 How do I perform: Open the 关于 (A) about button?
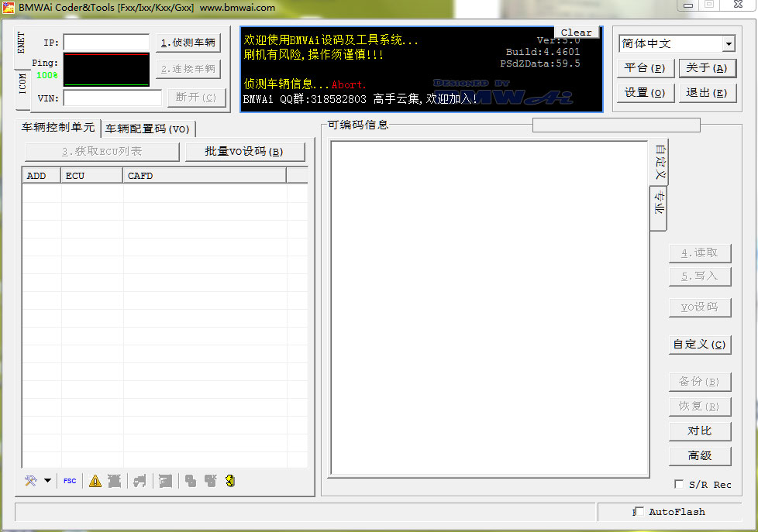click(x=707, y=68)
